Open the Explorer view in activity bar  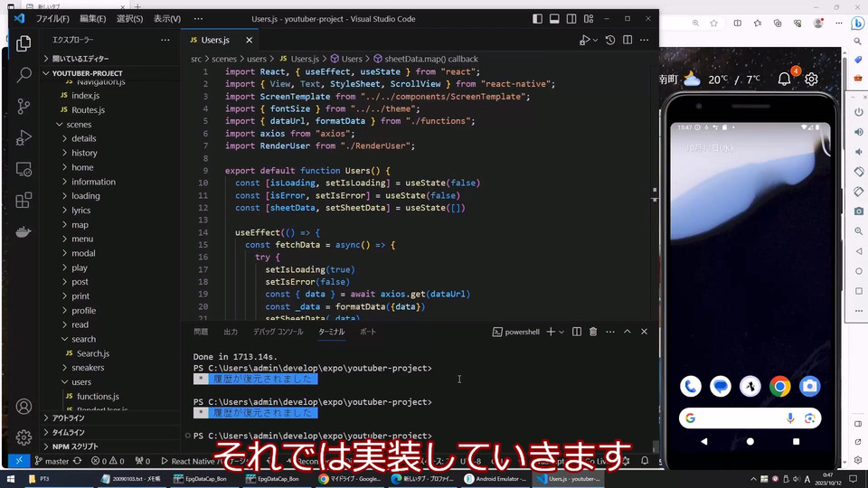pyautogui.click(x=24, y=43)
